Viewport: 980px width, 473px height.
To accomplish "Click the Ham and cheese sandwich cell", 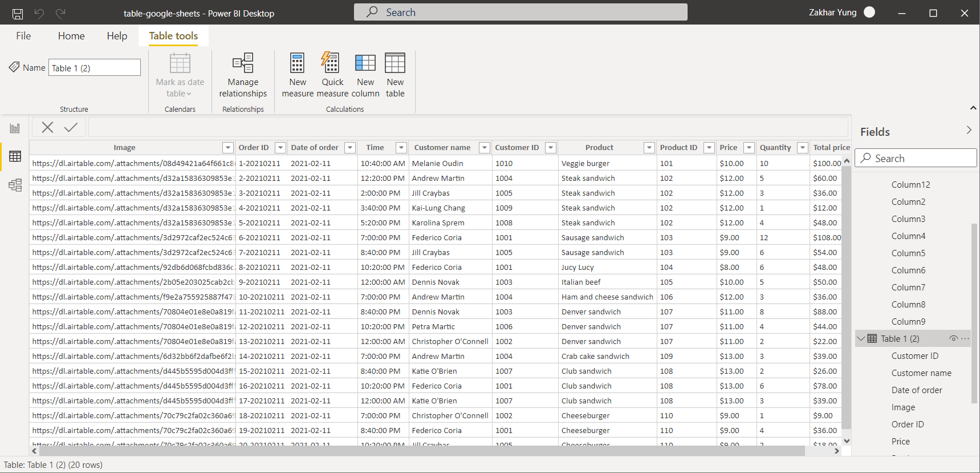I will (607, 297).
